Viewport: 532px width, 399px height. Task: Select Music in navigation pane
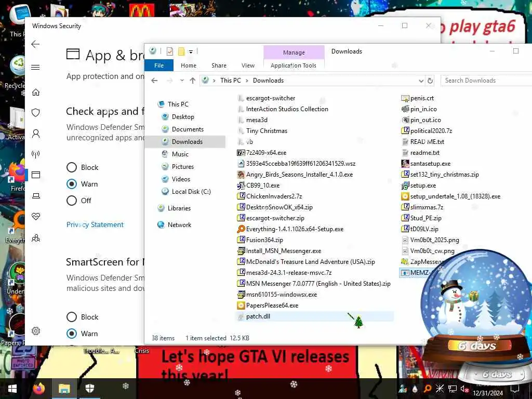point(180,154)
